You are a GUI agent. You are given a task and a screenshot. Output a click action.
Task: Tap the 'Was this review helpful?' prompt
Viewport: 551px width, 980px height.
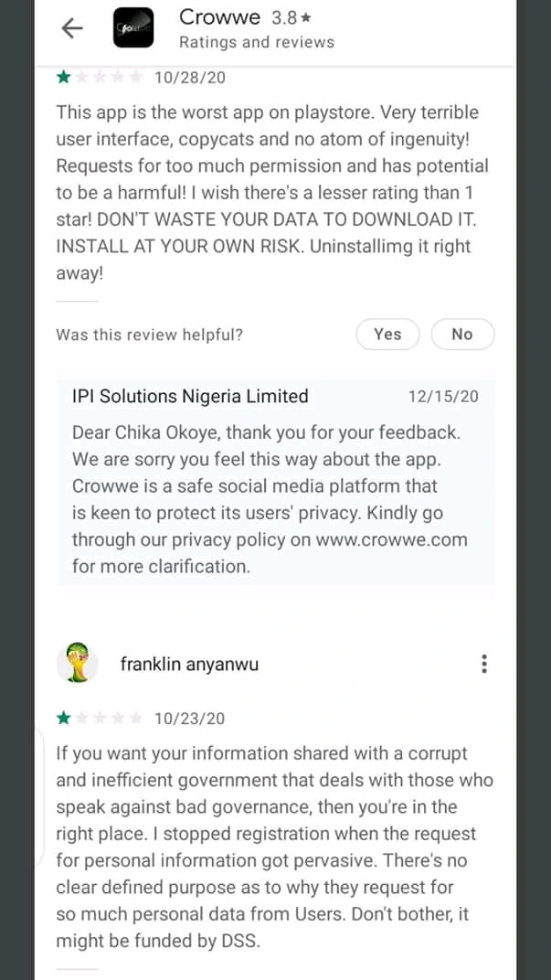point(149,335)
